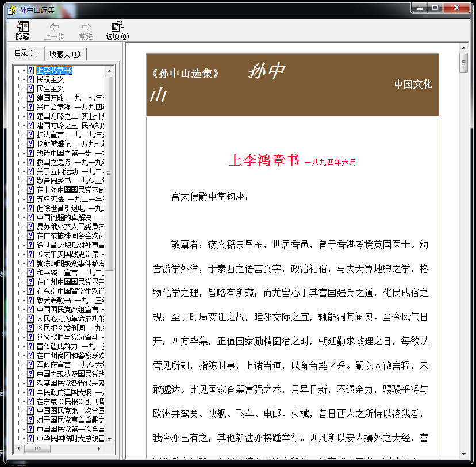Open the 民生主义 topic

pos(50,89)
